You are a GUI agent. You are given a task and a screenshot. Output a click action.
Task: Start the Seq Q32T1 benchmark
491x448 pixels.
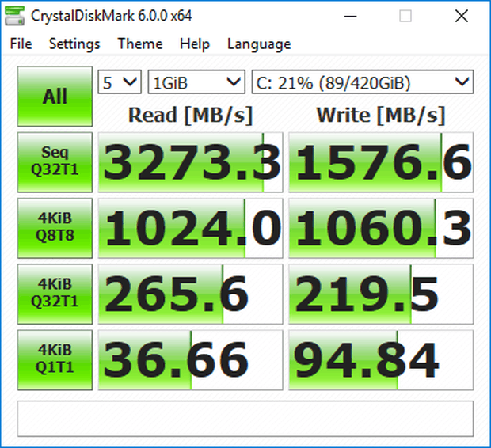coord(55,162)
